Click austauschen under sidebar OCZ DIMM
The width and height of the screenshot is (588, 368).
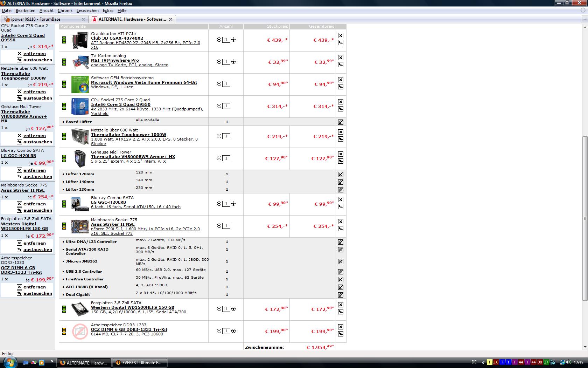(x=38, y=293)
